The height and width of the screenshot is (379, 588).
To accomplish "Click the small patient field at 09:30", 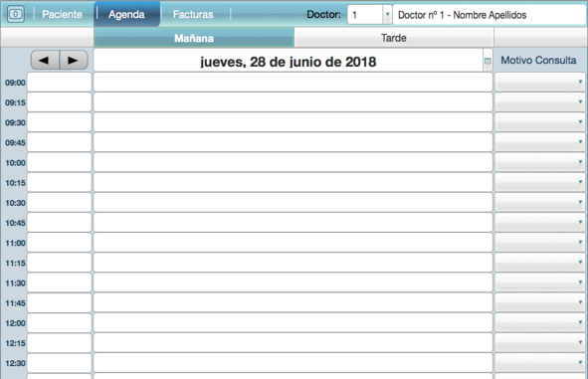I will pyautogui.click(x=60, y=122).
